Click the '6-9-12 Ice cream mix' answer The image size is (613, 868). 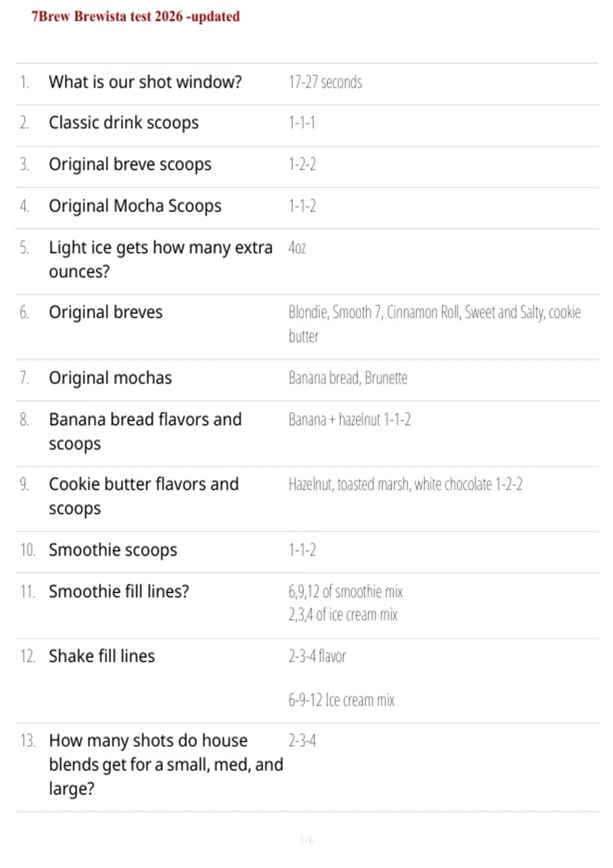pyautogui.click(x=341, y=700)
